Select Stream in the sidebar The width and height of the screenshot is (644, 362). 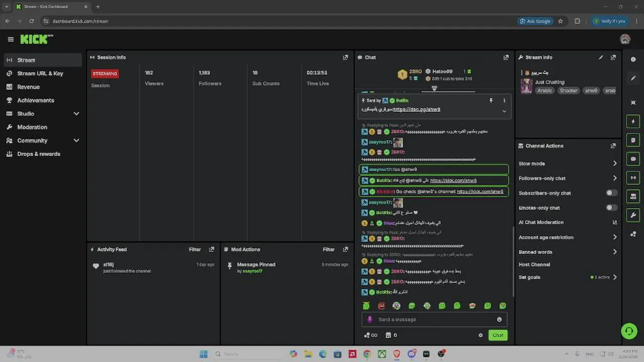[x=43, y=60]
